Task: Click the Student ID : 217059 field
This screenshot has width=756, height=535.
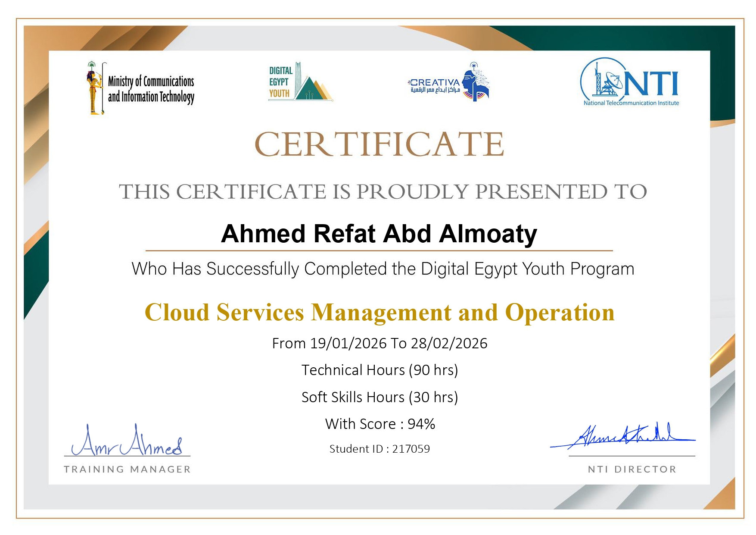Action: pos(379,448)
